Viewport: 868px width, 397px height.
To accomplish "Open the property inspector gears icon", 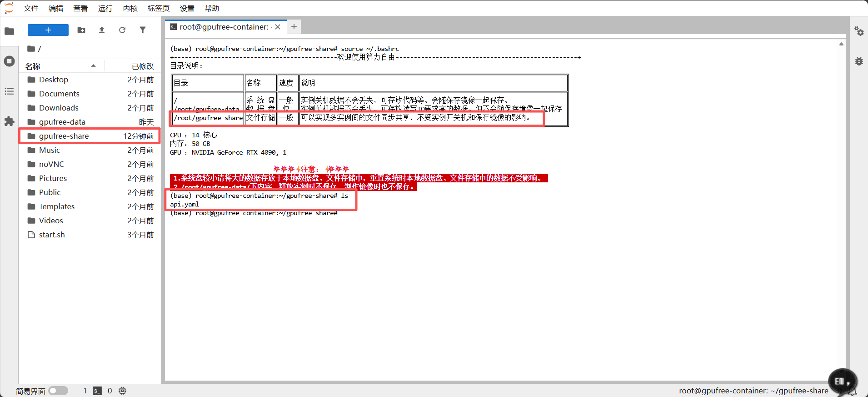I will pos(859,31).
